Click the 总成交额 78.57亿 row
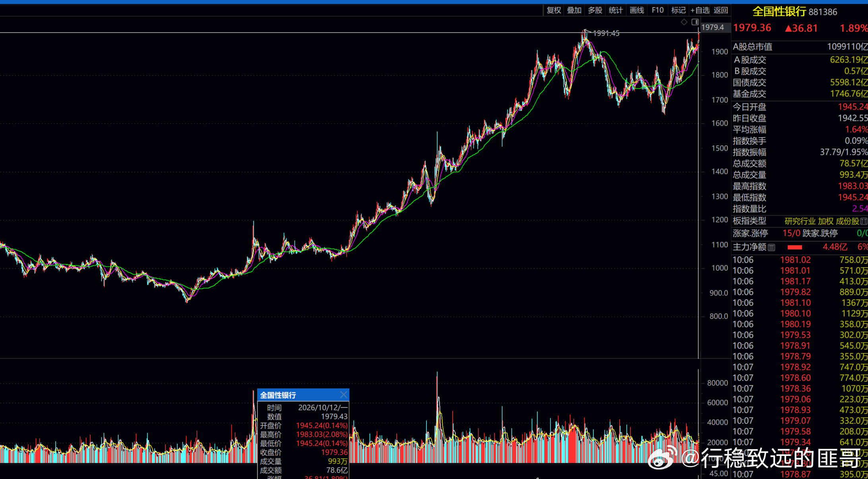Viewport: 868px width, 479px height. 800,164
